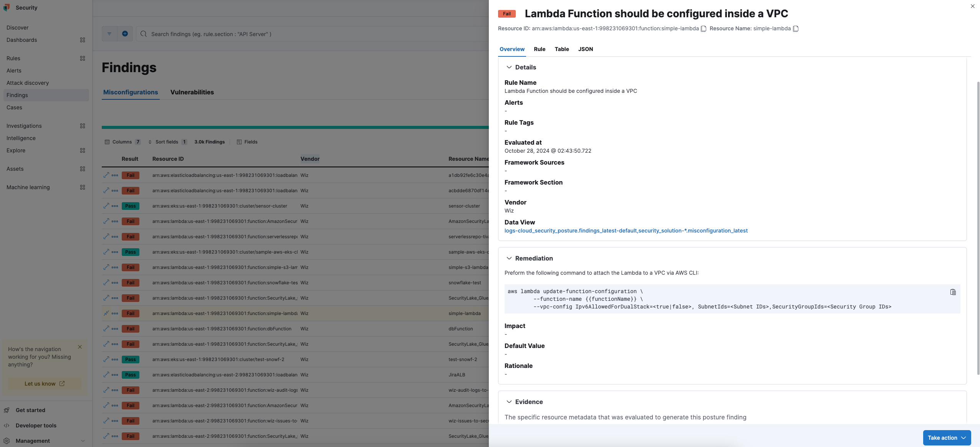The height and width of the screenshot is (447, 980).
Task: Open the Fields selector for the table
Action: pos(247,142)
